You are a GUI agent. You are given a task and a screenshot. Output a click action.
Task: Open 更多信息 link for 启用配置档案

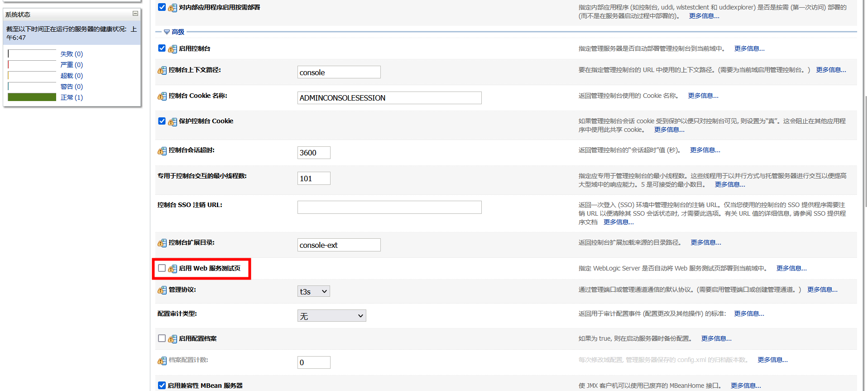716,338
